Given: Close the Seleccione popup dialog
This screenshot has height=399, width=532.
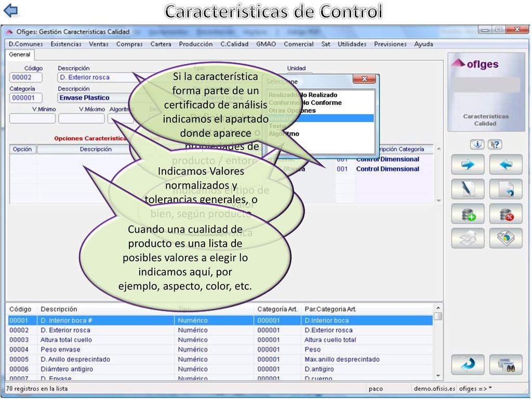Looking at the screenshot, I should 364,79.
